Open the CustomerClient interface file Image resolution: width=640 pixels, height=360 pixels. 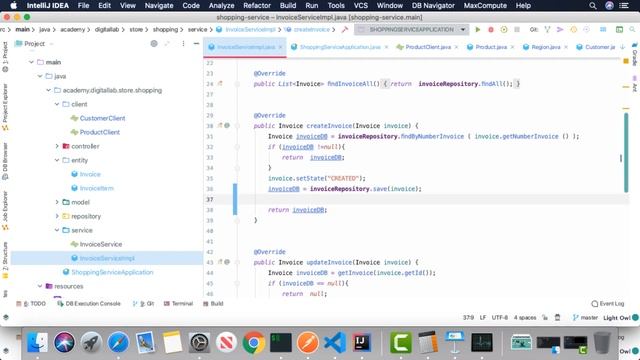coord(102,118)
